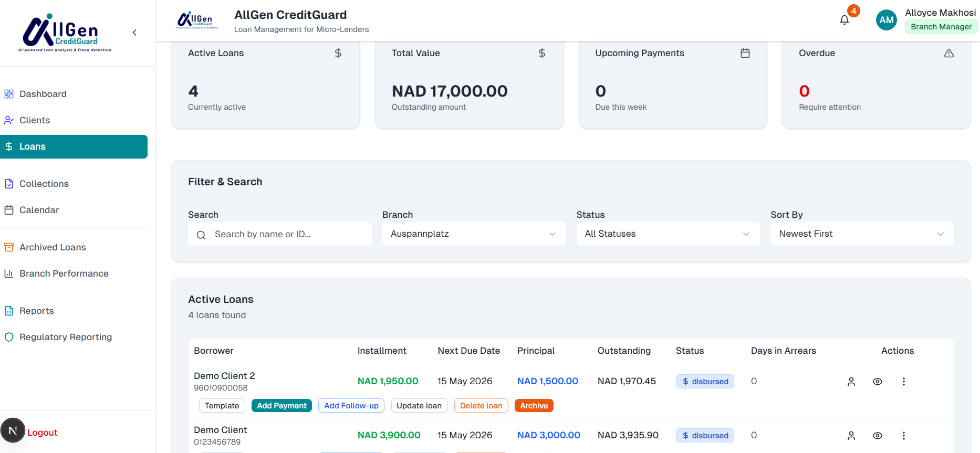Click the small AllGen logo in the header

coord(196,20)
